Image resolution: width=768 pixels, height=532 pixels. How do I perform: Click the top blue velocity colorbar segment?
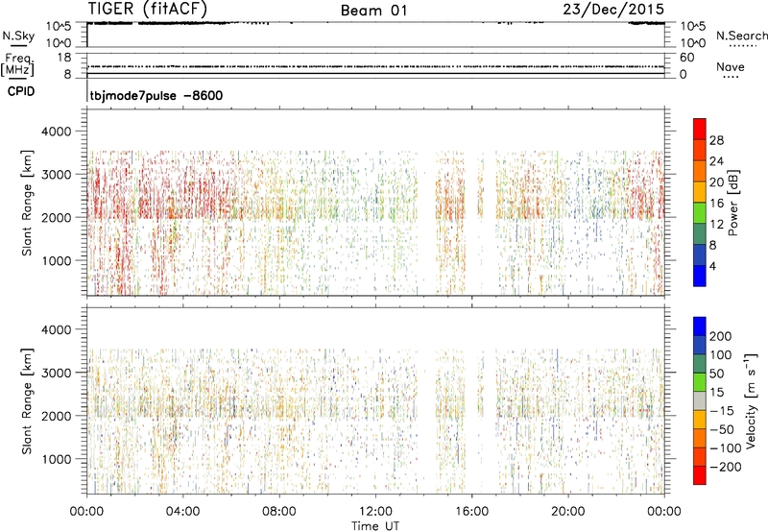tap(700, 326)
